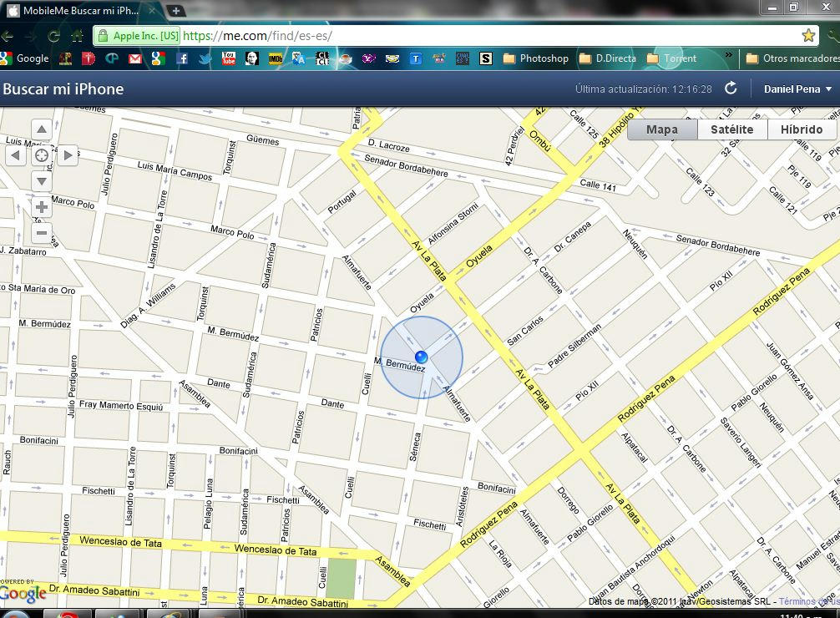Viewport: 840px width, 618px height.
Task: Open the black S icon bookmark
Action: coord(486,58)
